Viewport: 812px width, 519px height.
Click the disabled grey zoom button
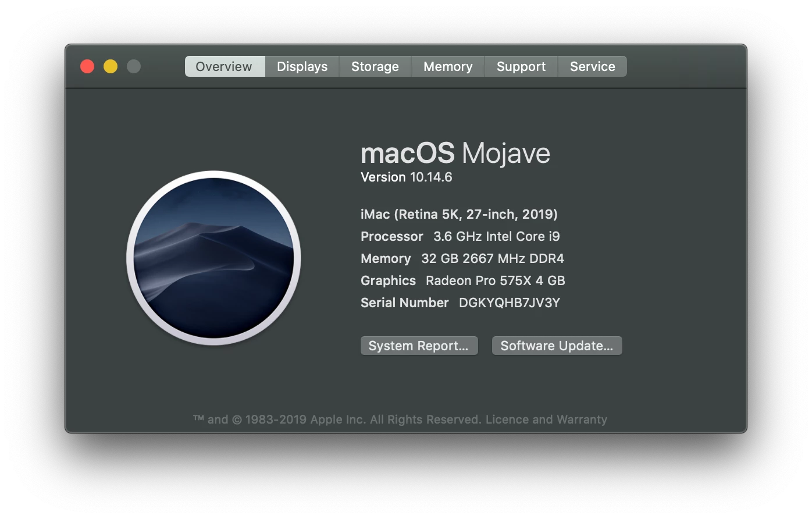point(134,66)
